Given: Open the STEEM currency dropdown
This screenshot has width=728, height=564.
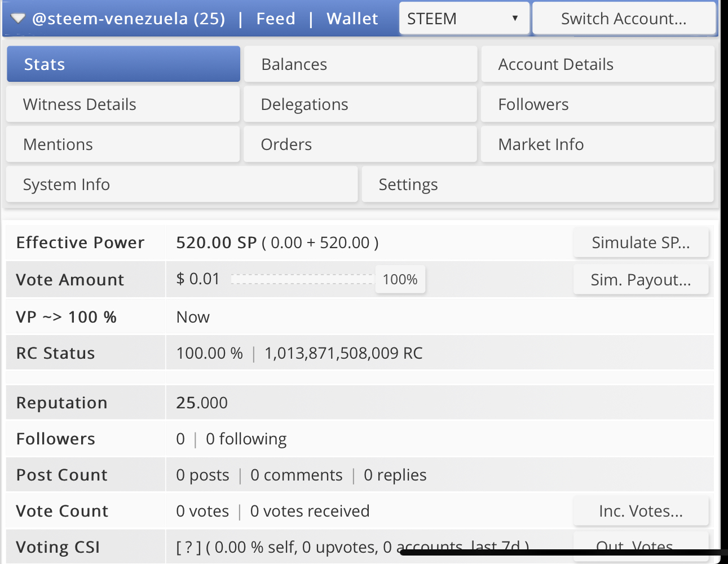Looking at the screenshot, I should click(464, 19).
